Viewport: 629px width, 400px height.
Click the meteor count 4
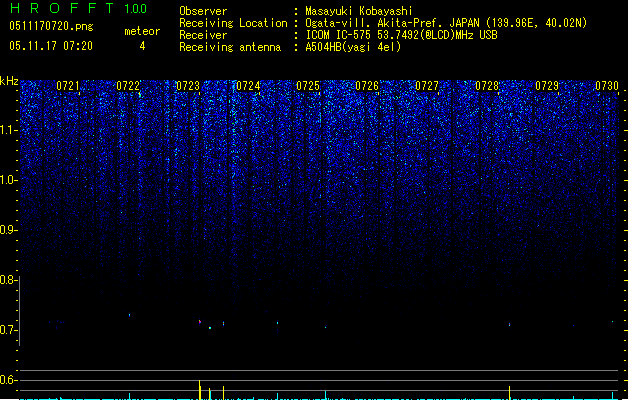tap(142, 46)
